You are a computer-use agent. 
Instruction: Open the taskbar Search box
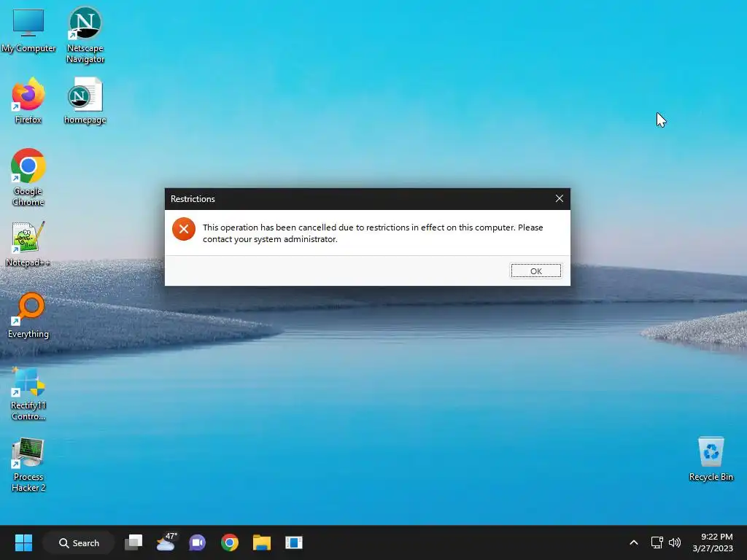[x=79, y=542]
